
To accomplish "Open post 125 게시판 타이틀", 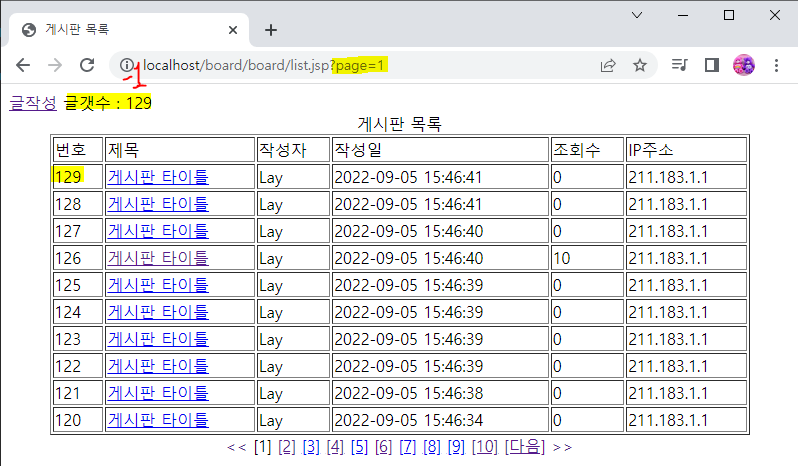I will [158, 284].
